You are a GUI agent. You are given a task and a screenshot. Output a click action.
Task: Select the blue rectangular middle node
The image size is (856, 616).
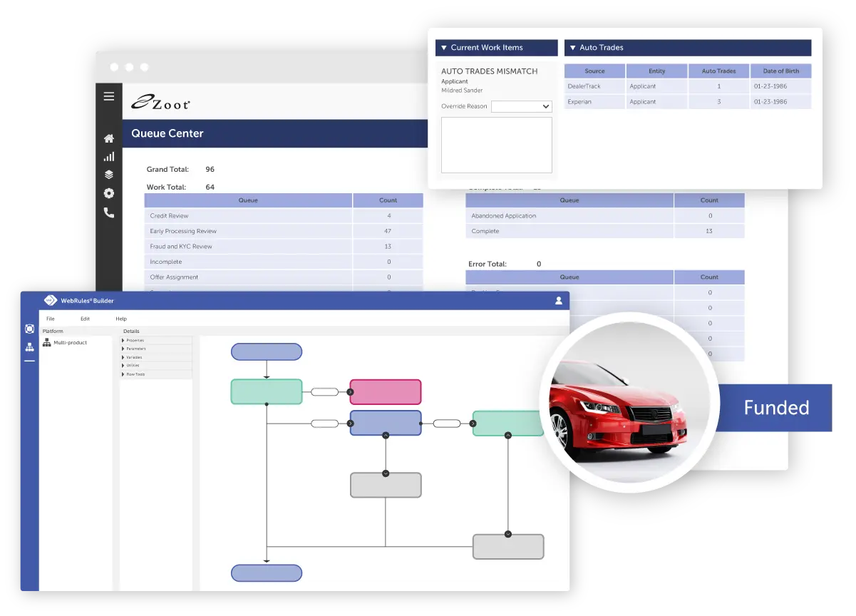pos(386,423)
